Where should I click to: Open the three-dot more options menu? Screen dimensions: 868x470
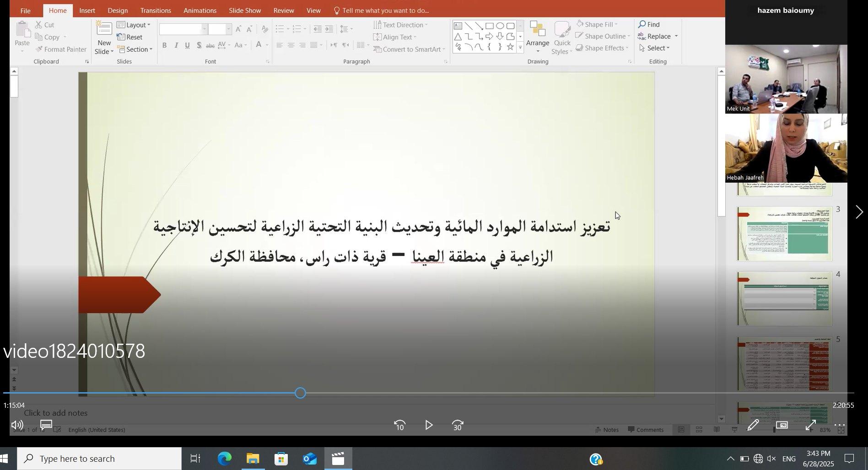tap(840, 426)
